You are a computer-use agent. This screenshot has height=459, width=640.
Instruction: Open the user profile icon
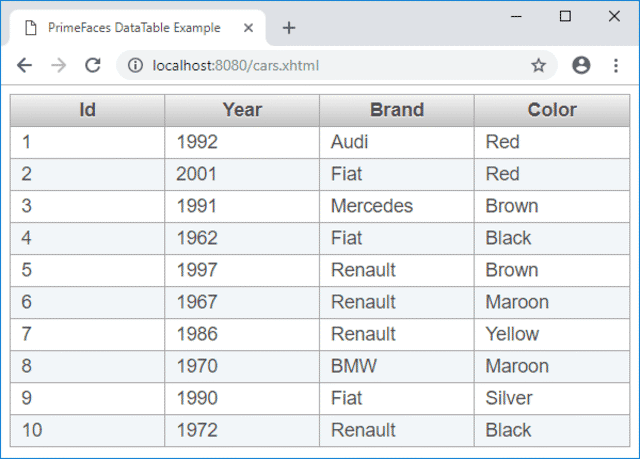[581, 65]
